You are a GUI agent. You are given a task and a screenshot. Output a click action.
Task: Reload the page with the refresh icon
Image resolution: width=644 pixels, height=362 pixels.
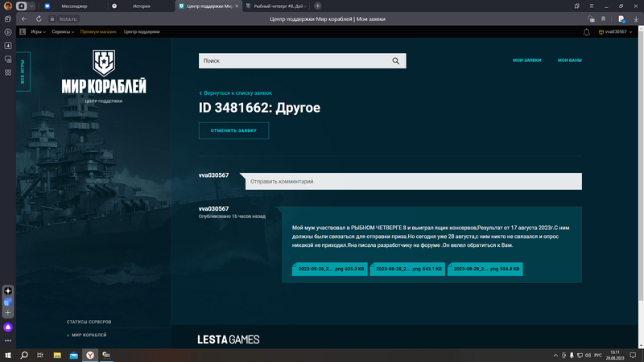point(39,19)
